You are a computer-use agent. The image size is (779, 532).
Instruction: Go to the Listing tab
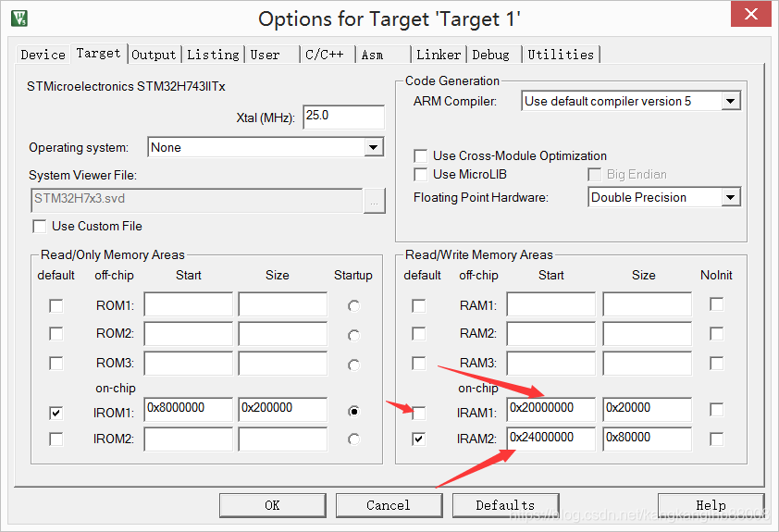pyautogui.click(x=213, y=55)
